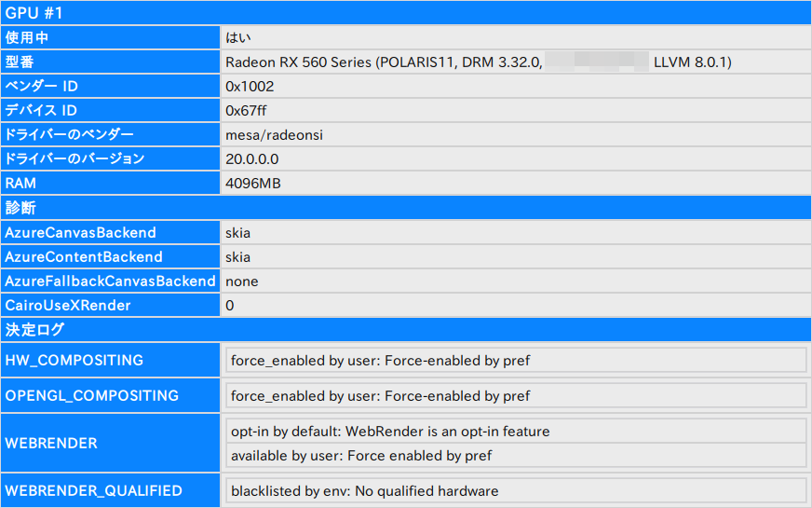Select 'blacklisted by env: No qualified hardware'
Screen dimensions: 812x508
click(516, 491)
